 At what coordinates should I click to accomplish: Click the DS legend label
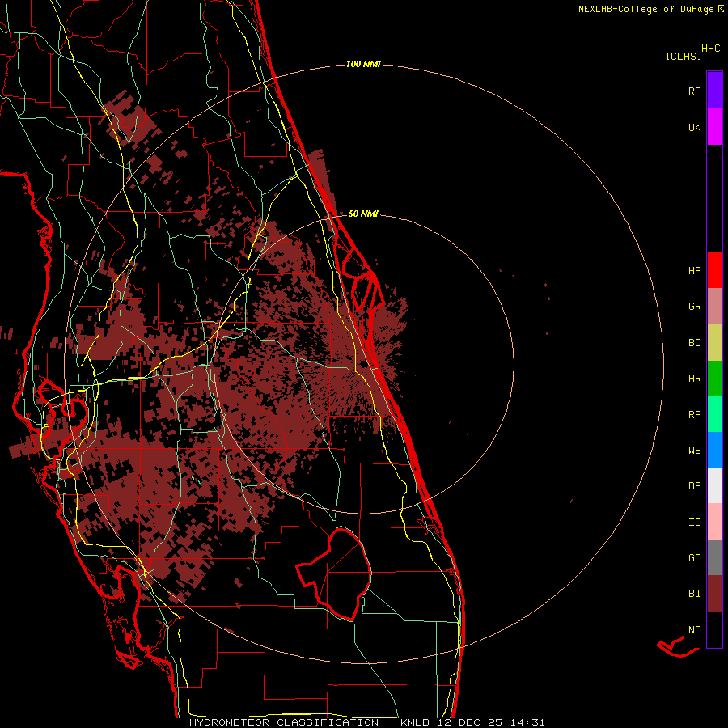click(694, 486)
